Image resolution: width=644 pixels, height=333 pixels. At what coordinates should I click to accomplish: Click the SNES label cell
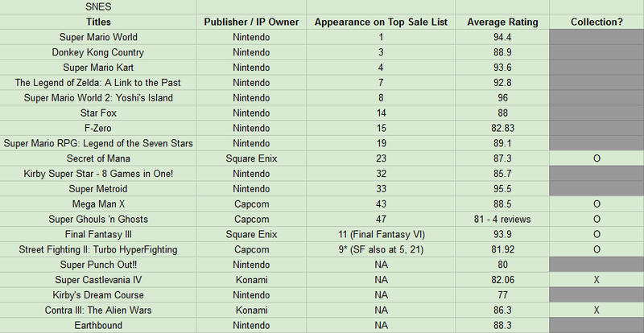click(x=98, y=7)
